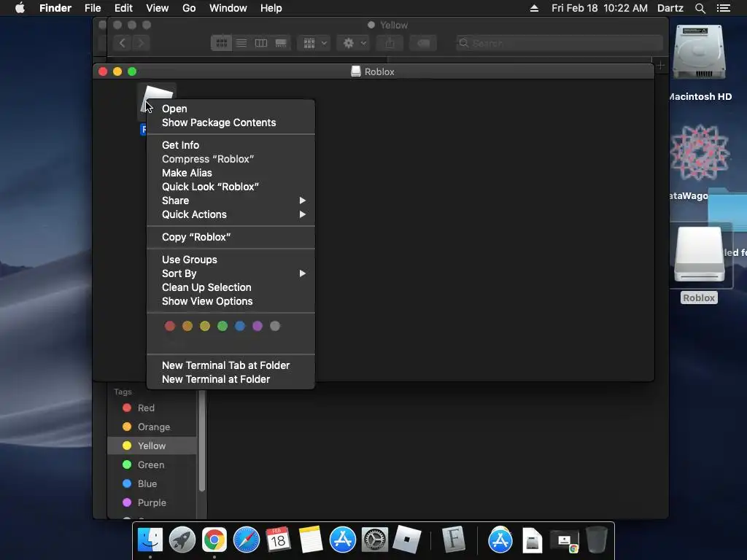The width and height of the screenshot is (747, 560).
Task: Open the Trash in the dock
Action: click(597, 540)
